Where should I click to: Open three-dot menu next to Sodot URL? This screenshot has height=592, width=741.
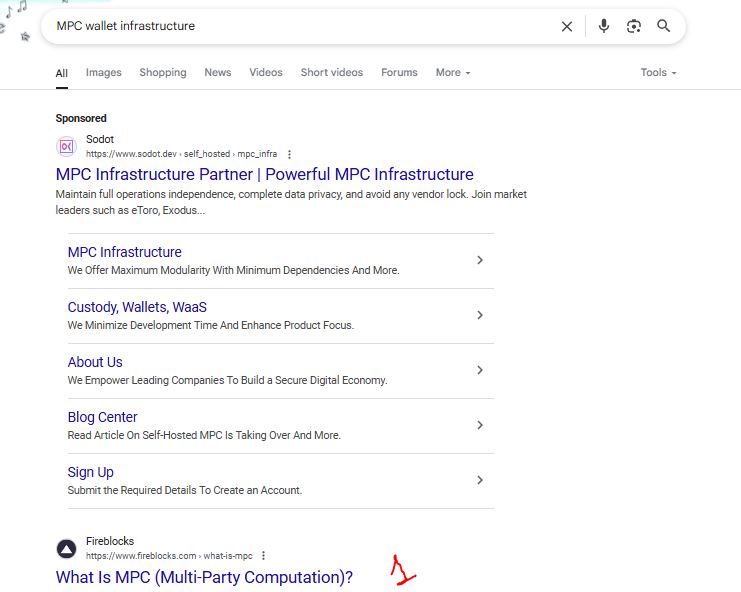[289, 154]
